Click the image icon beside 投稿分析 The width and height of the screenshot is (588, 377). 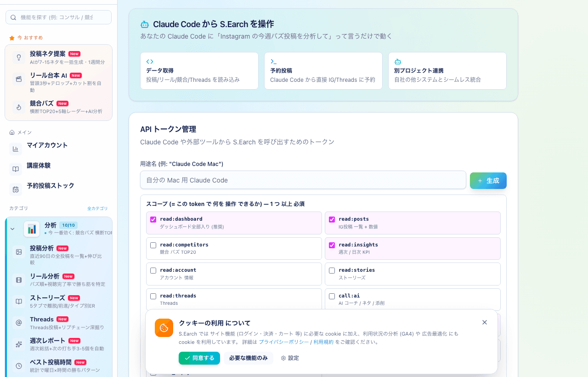19,252
